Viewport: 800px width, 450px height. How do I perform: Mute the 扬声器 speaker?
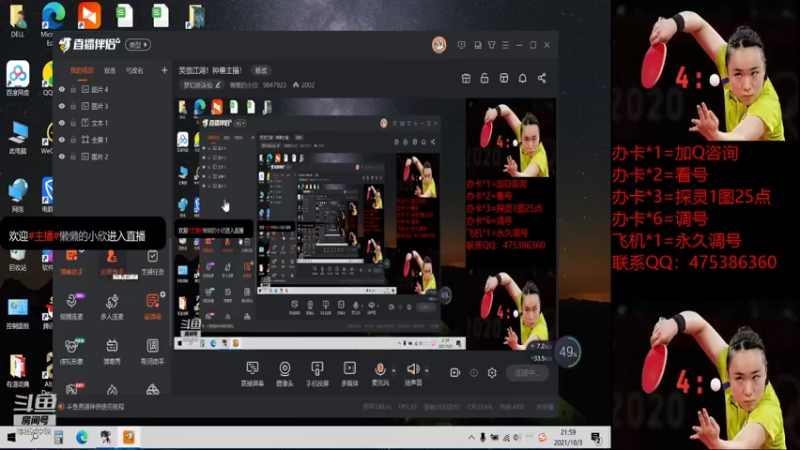(413, 373)
